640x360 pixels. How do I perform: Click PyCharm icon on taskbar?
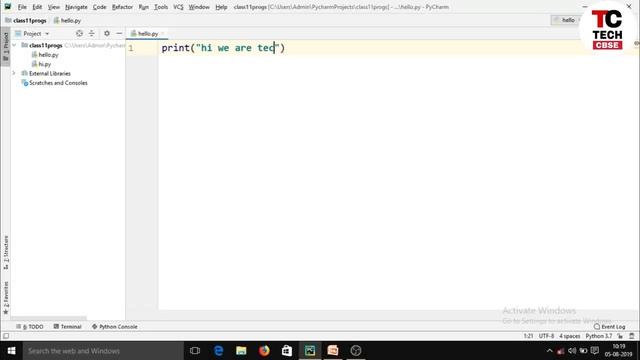[310, 351]
